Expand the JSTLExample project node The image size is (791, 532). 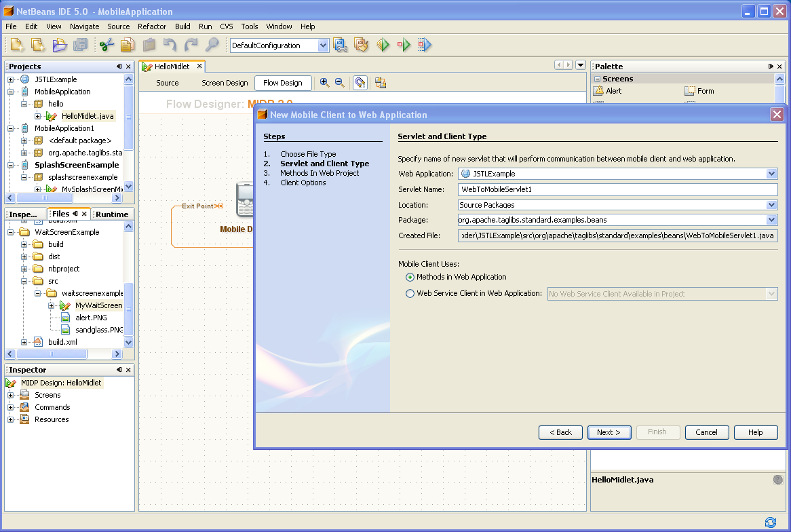11,79
